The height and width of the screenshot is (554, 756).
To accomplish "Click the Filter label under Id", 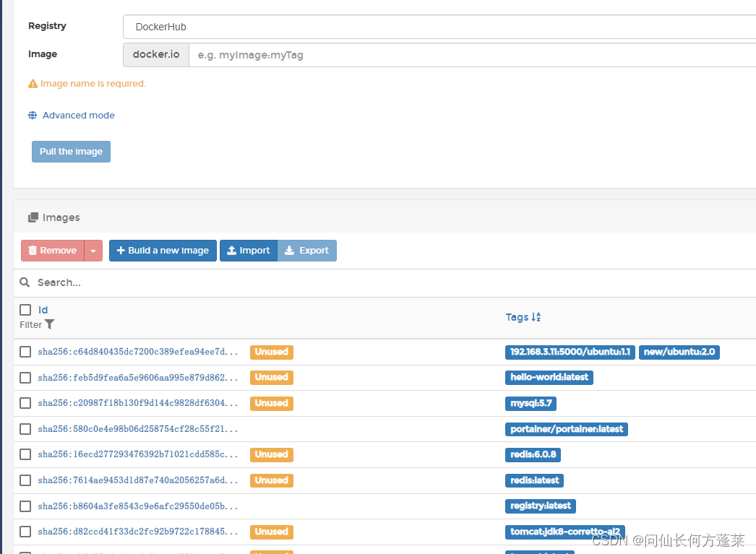I will [31, 325].
